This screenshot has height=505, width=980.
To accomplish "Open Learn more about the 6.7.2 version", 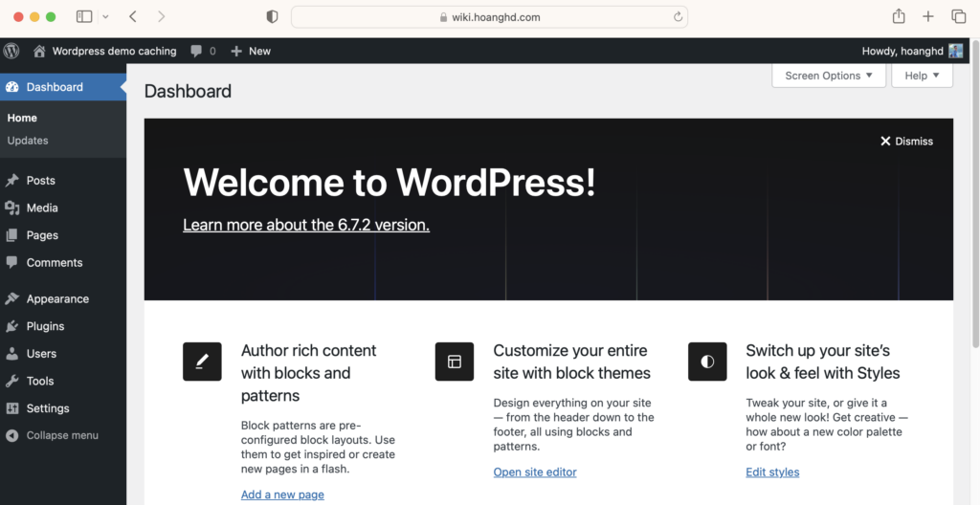I will [x=306, y=225].
